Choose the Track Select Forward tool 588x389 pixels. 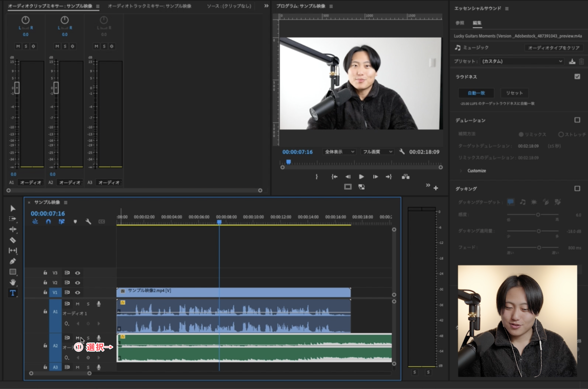(13, 219)
